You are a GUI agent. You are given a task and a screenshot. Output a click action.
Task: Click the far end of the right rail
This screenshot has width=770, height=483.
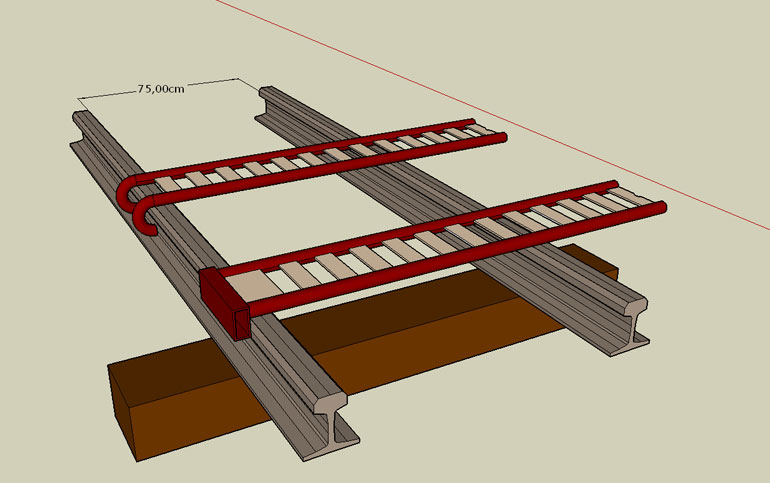(x=270, y=97)
